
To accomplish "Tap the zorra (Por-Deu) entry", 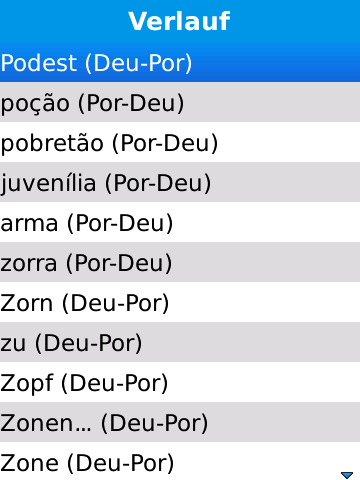I will click(180, 262).
